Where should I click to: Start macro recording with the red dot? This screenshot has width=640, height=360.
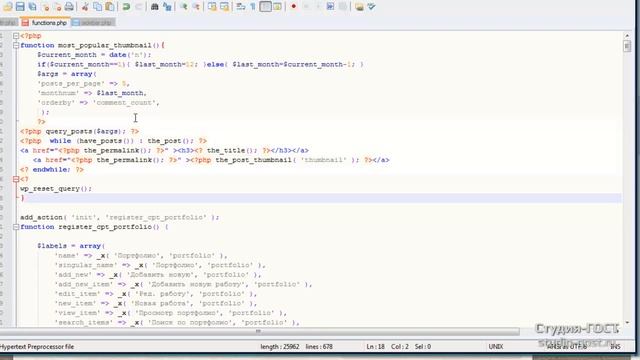293,7
